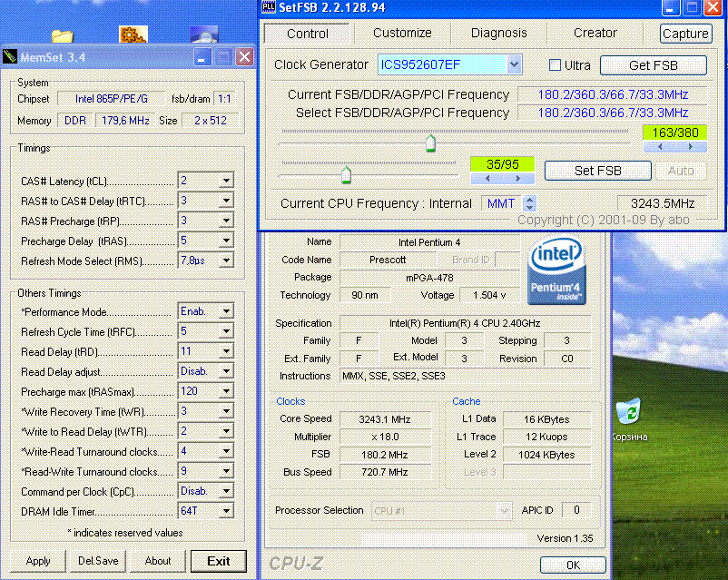The width and height of the screenshot is (728, 580).
Task: Click the Set FSB button
Action: (597, 171)
